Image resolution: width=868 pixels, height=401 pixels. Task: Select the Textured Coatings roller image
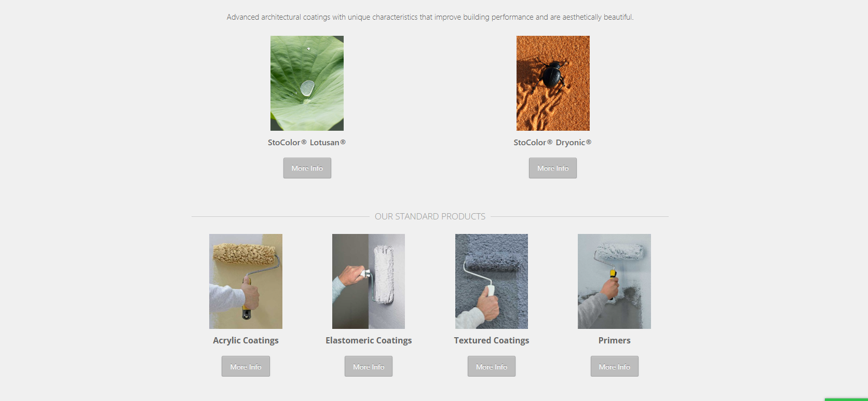coord(492,281)
